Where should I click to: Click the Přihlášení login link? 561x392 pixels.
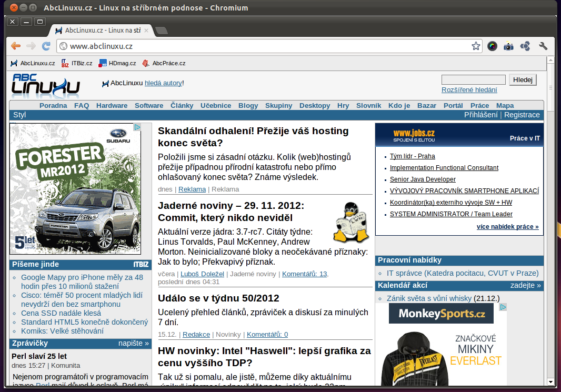(x=481, y=115)
